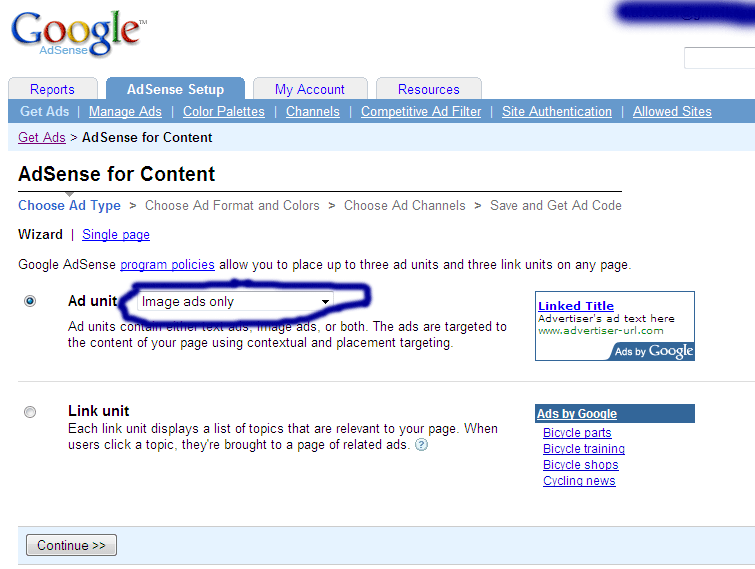Click Get Ads breadcrumb link
This screenshot has height=569, width=755.
coord(42,137)
